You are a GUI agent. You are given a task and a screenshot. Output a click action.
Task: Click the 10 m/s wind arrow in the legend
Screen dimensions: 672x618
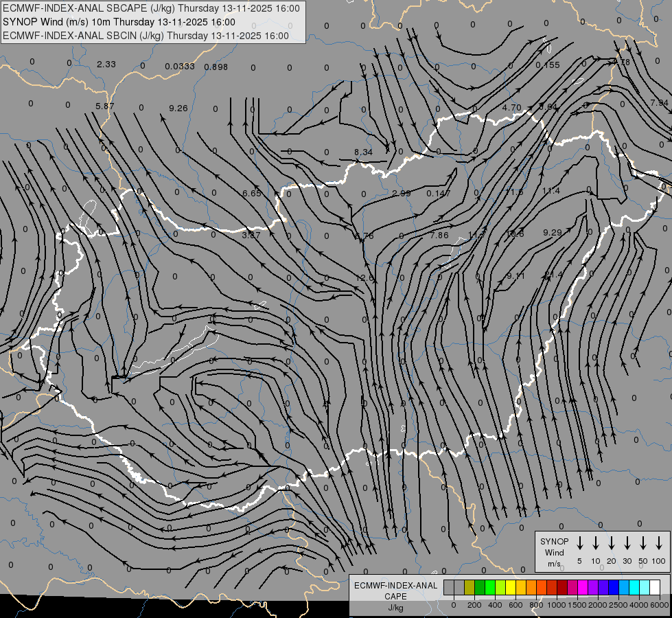[595, 543]
